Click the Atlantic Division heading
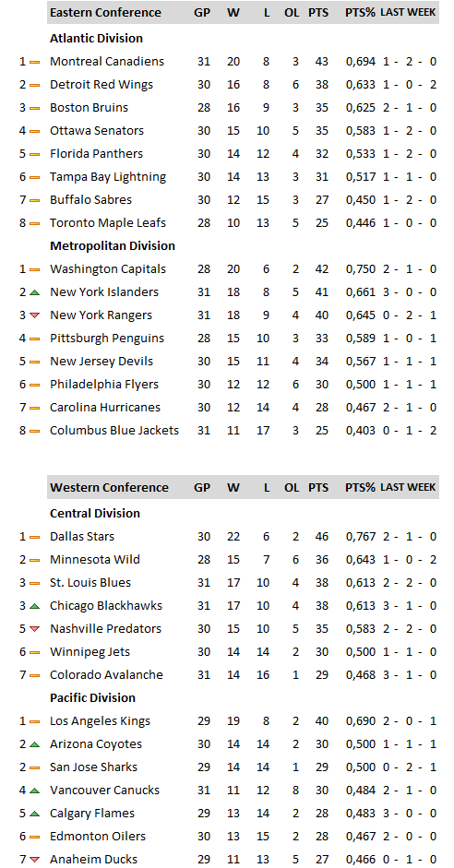454x868 pixels. point(96,38)
